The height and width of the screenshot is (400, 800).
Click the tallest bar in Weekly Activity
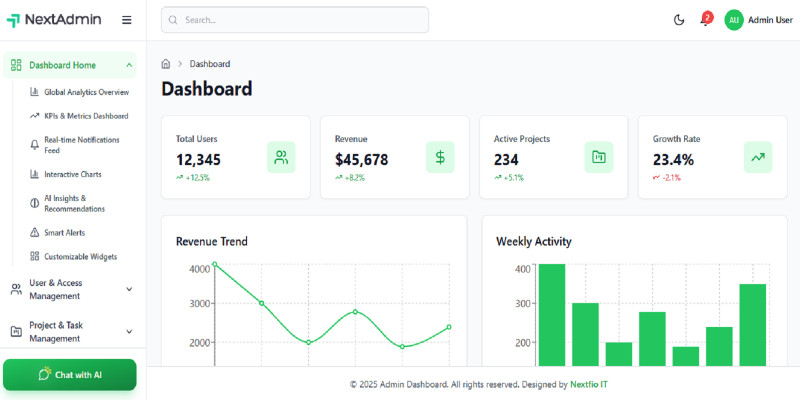(x=552, y=315)
